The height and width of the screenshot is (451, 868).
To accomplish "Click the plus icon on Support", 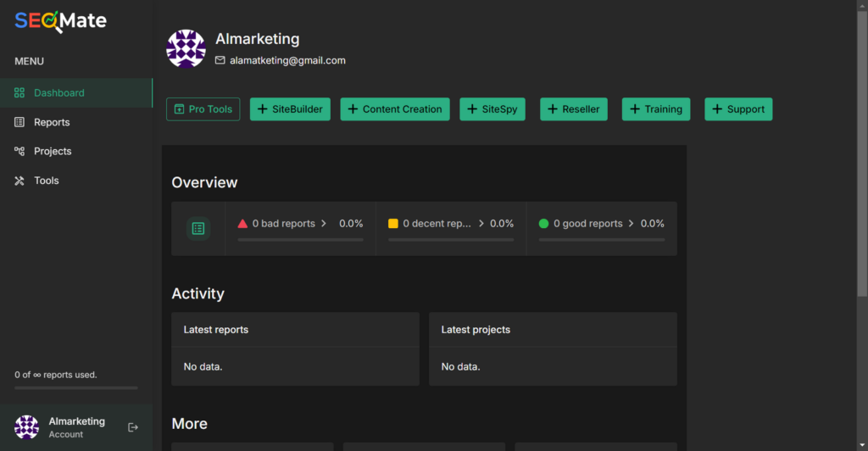I will (x=717, y=109).
